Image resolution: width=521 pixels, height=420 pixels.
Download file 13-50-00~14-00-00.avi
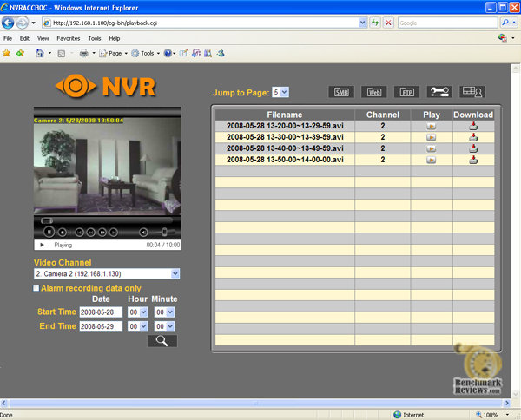(473, 160)
